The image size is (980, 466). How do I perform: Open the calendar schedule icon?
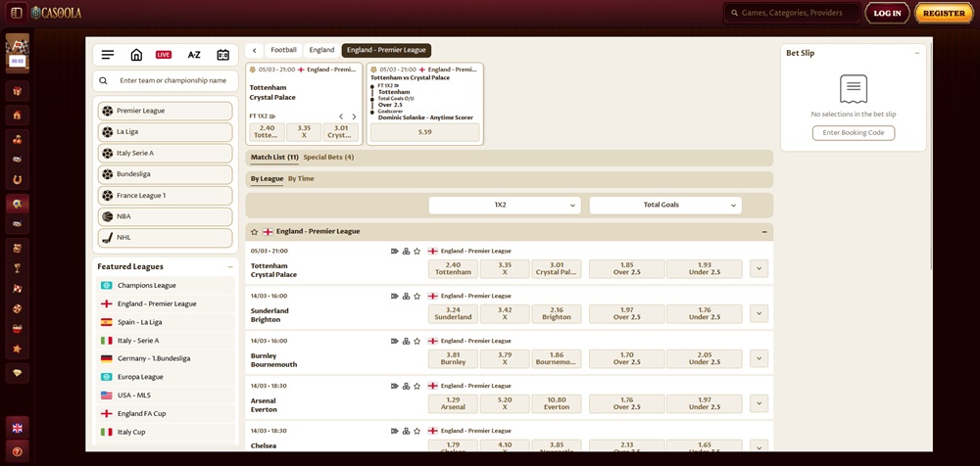(x=223, y=55)
